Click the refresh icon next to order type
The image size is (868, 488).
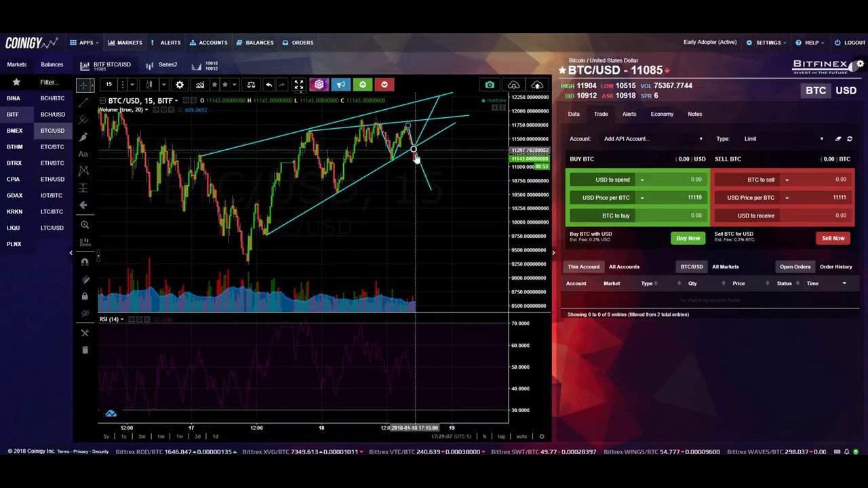pyautogui.click(x=850, y=139)
